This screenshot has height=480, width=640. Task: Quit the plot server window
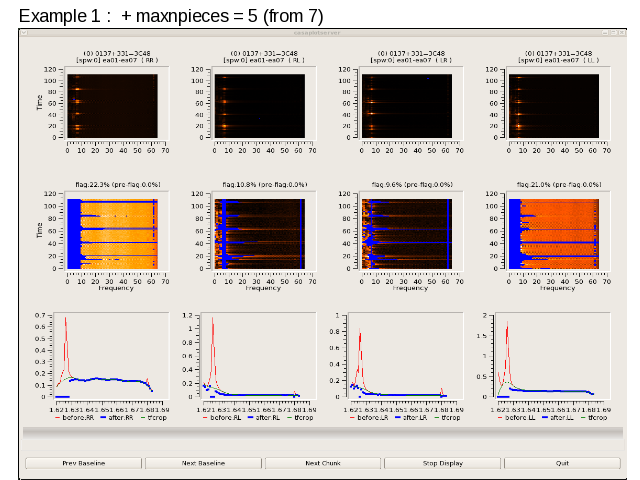click(x=562, y=463)
